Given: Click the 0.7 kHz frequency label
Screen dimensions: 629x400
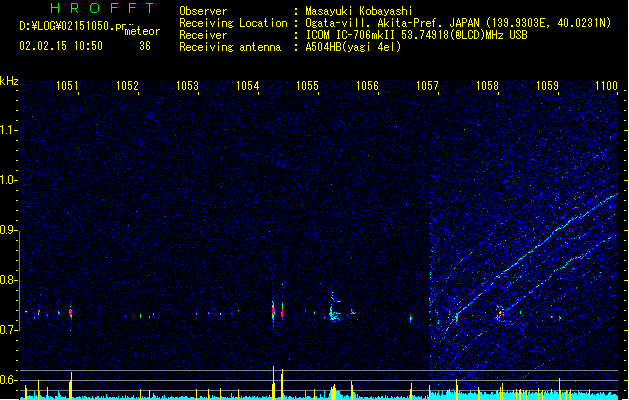Looking at the screenshot, I should click(x=8, y=330).
